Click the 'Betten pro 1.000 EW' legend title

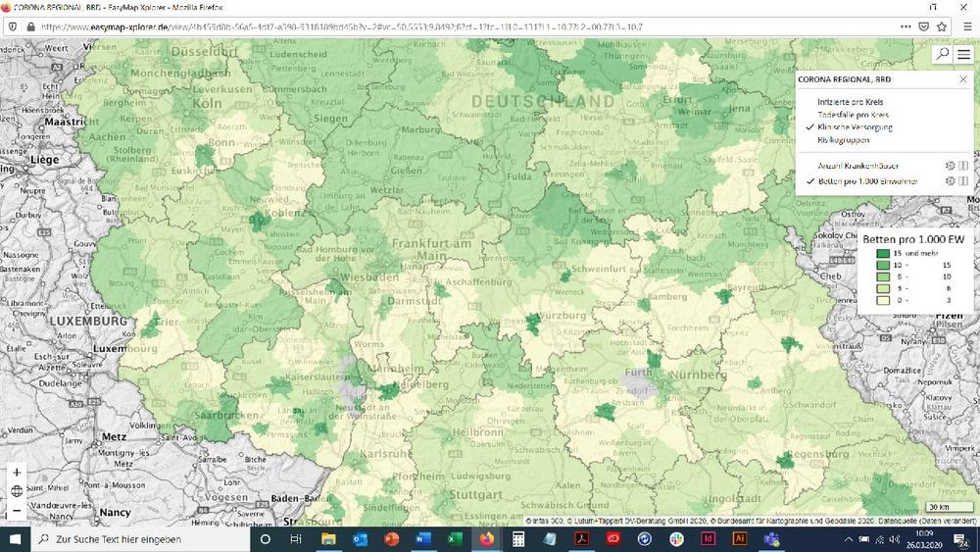click(x=913, y=239)
